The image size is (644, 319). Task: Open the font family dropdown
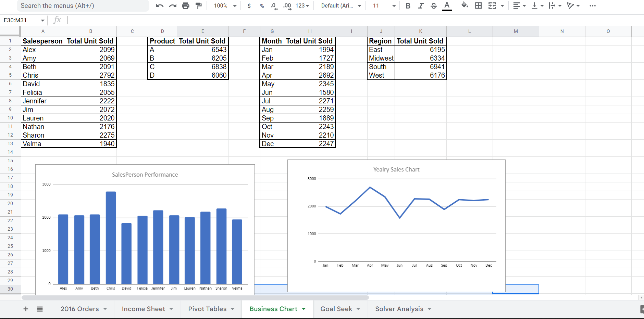341,6
